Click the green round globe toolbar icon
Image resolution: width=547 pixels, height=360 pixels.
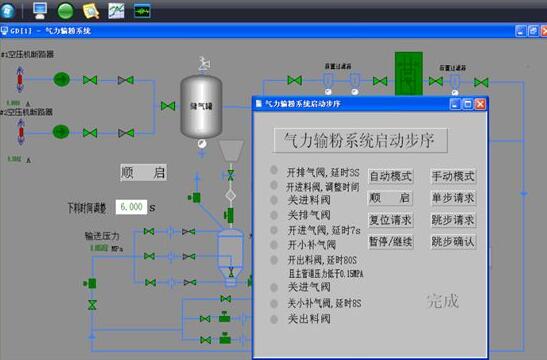pos(65,11)
